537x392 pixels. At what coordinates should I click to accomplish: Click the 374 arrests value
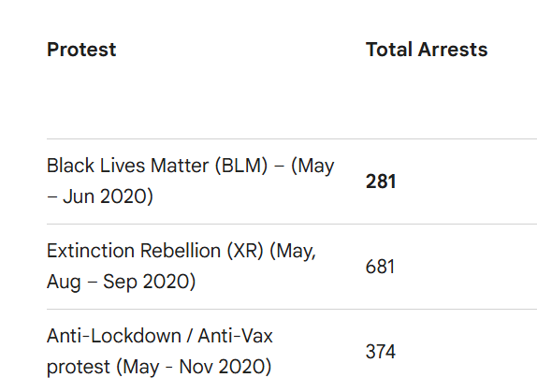pos(381,352)
